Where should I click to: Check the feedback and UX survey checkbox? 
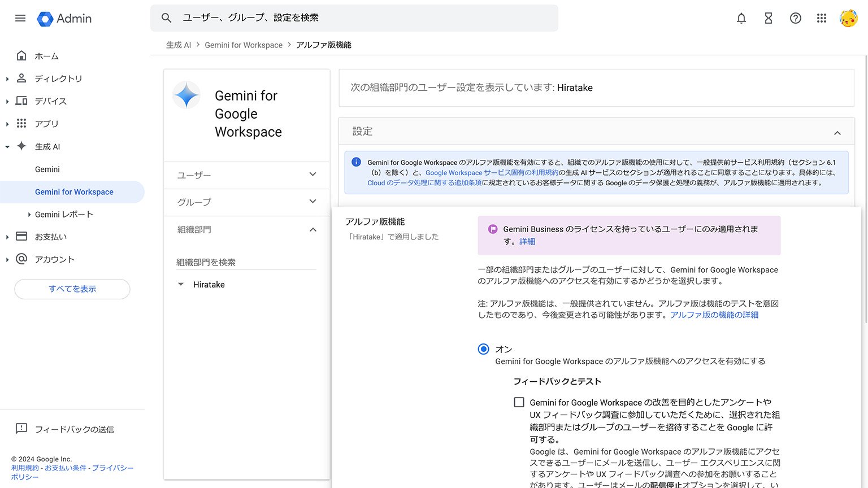tap(519, 402)
